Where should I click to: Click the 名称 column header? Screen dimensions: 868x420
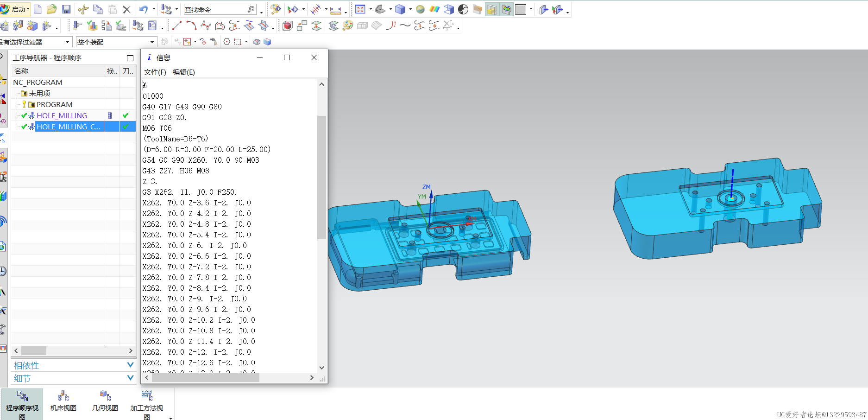[57, 71]
